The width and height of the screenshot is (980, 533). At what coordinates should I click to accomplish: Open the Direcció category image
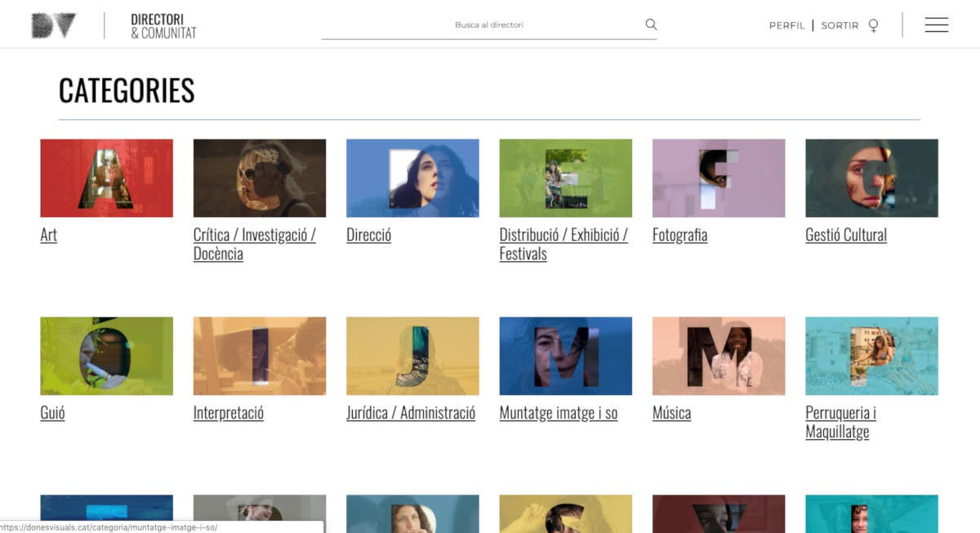pos(412,178)
